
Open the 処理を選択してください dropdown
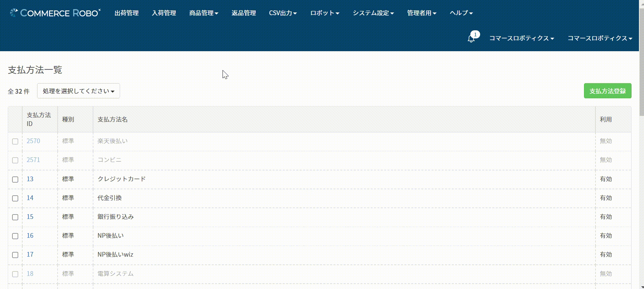pos(79,91)
